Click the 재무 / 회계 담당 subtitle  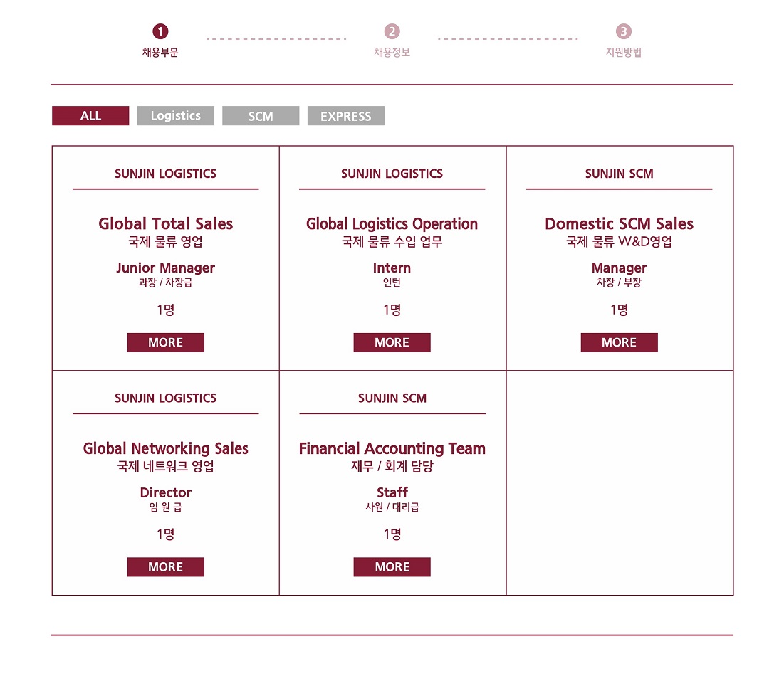point(392,466)
